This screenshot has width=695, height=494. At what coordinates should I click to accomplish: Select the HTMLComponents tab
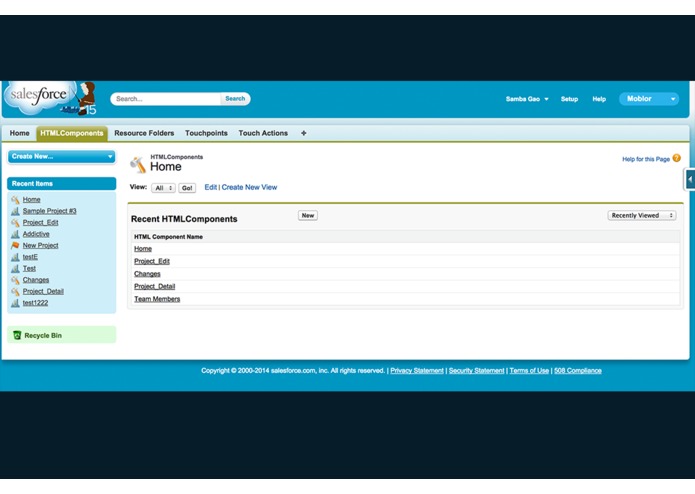point(72,133)
